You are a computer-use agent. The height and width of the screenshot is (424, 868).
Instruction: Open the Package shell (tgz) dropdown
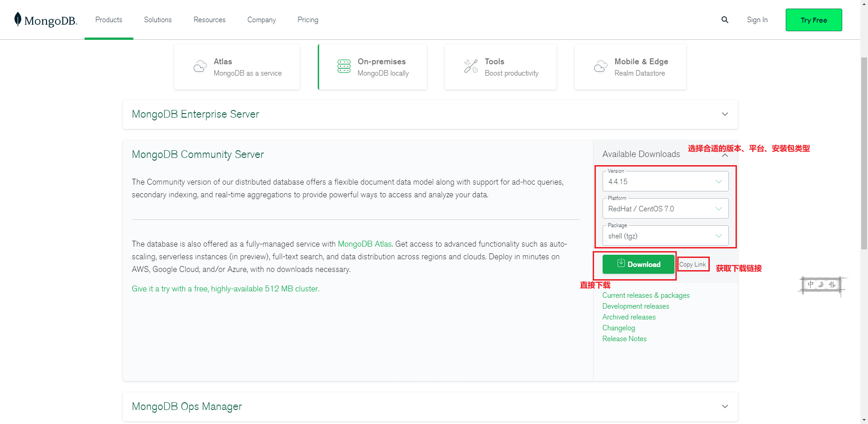point(665,235)
